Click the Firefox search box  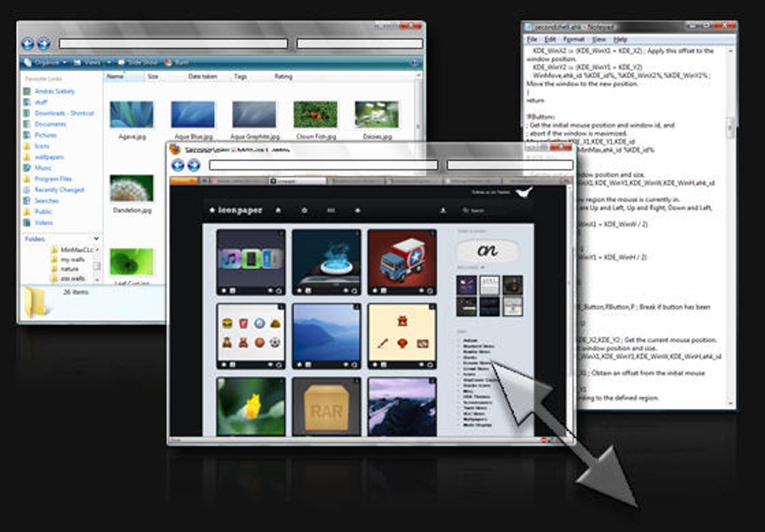[x=510, y=166]
